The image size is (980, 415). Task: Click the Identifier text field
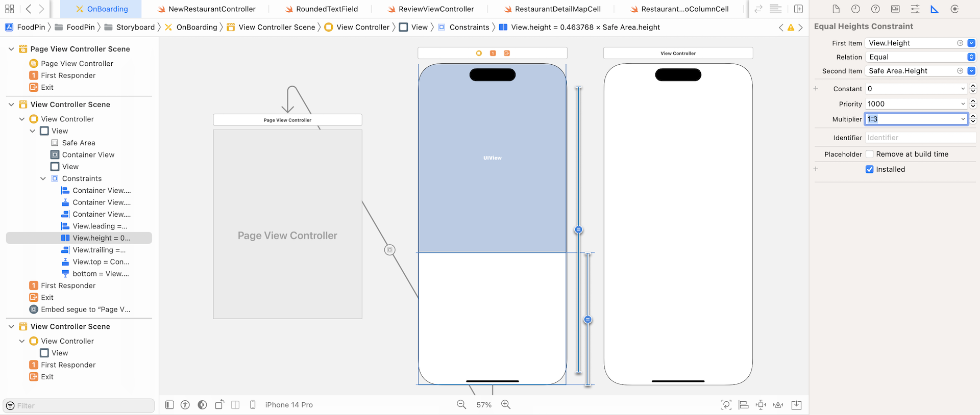point(920,138)
